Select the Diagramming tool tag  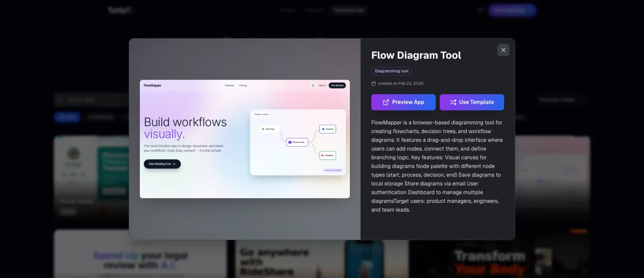click(x=392, y=71)
